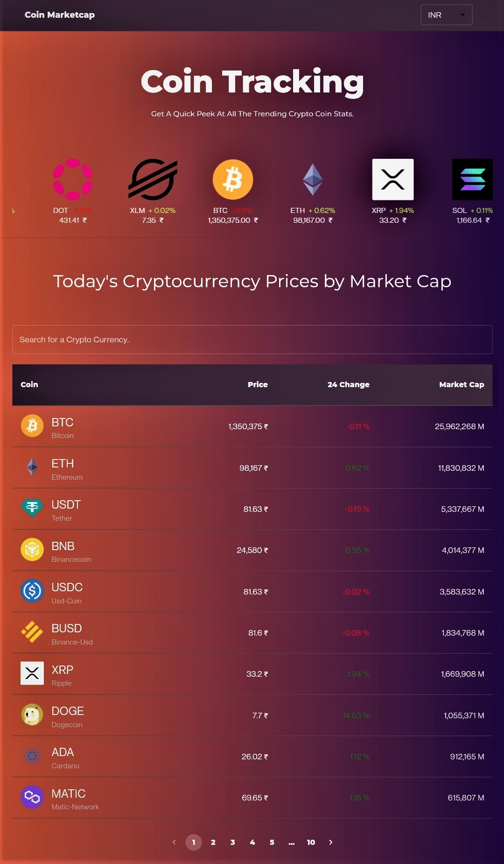Open the INR currency dropdown
The image size is (504, 864).
click(x=446, y=14)
